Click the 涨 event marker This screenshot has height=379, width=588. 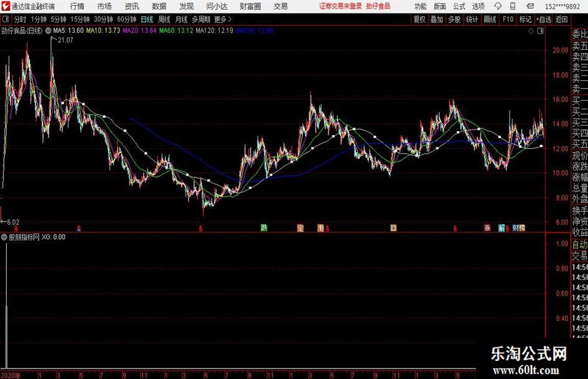487,228
